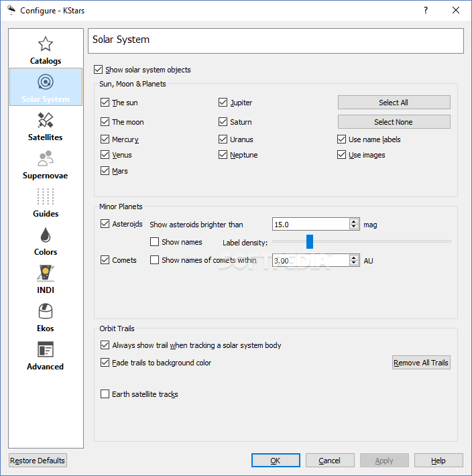Screen dimensions: 472x476
Task: Toggle the Uranus checkbox
Action: click(x=223, y=139)
